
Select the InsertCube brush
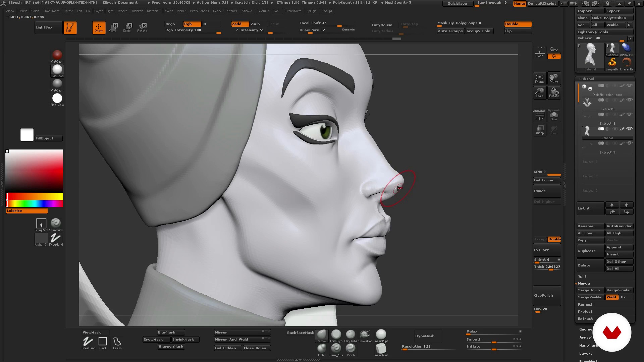(381, 350)
